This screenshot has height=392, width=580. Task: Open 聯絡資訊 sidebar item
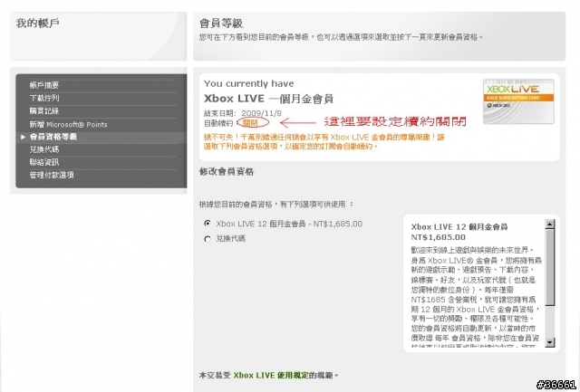[44, 162]
